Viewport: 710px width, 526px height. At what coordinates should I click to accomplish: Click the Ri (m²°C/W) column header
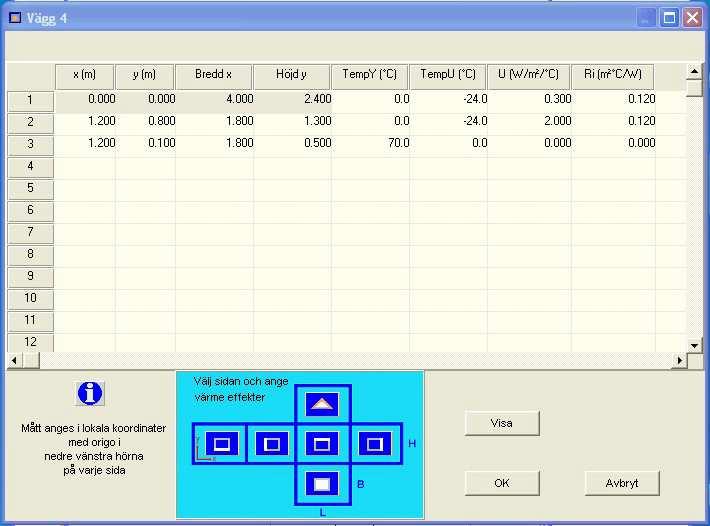coord(613,77)
